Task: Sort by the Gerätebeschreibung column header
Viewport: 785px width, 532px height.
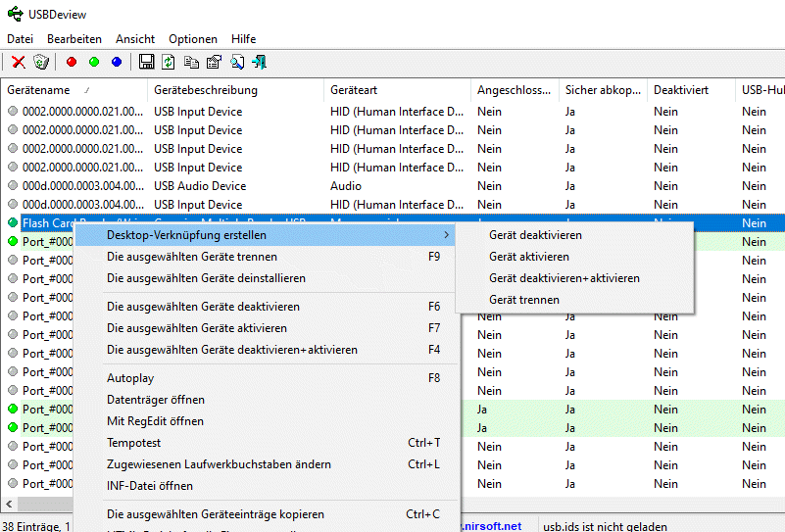Action: pyautogui.click(x=206, y=89)
